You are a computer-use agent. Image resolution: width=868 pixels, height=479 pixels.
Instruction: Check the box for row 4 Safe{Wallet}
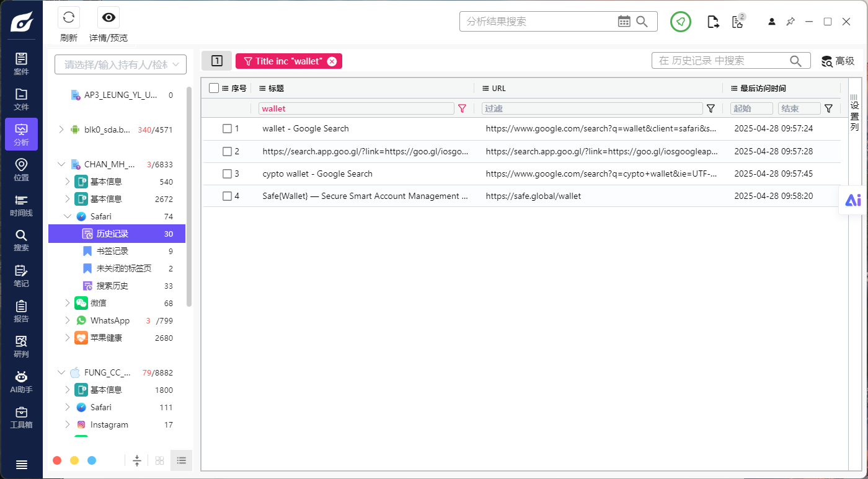pos(227,196)
